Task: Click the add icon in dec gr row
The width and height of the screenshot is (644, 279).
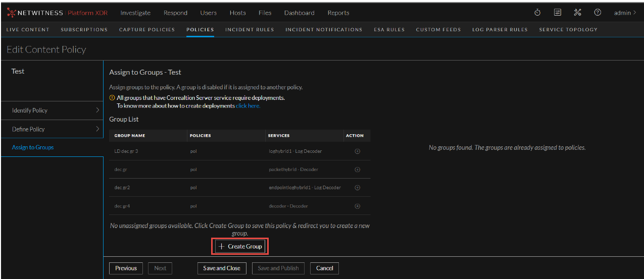Action: 358,170
